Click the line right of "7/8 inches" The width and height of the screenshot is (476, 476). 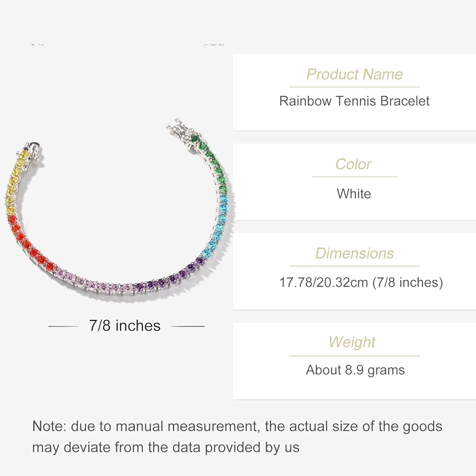click(x=187, y=327)
